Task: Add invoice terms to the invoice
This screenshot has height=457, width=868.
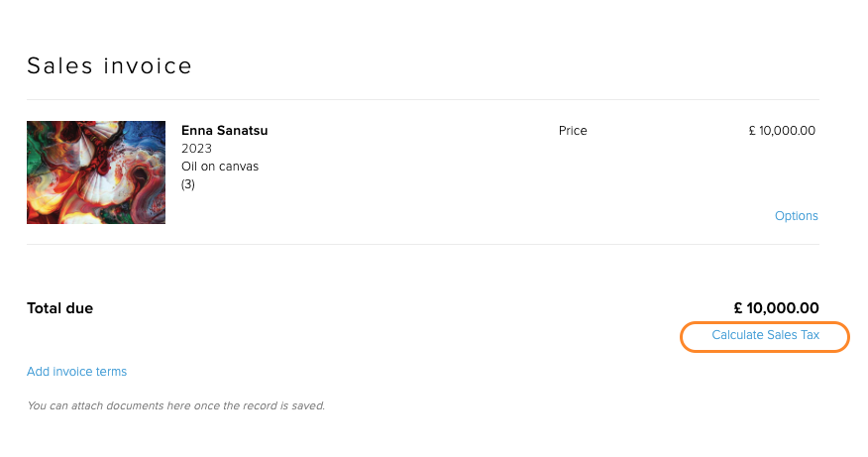Action: tap(77, 372)
